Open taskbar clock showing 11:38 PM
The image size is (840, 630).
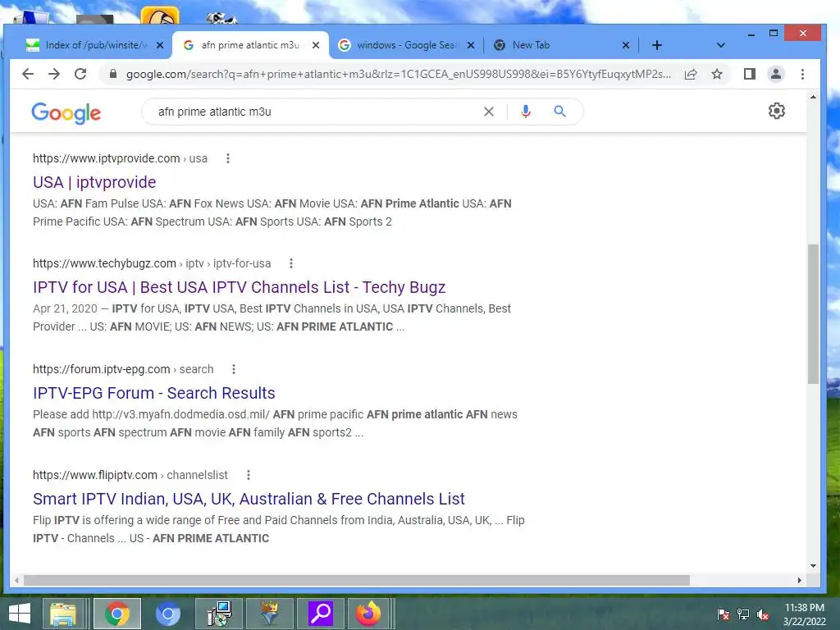point(805,614)
